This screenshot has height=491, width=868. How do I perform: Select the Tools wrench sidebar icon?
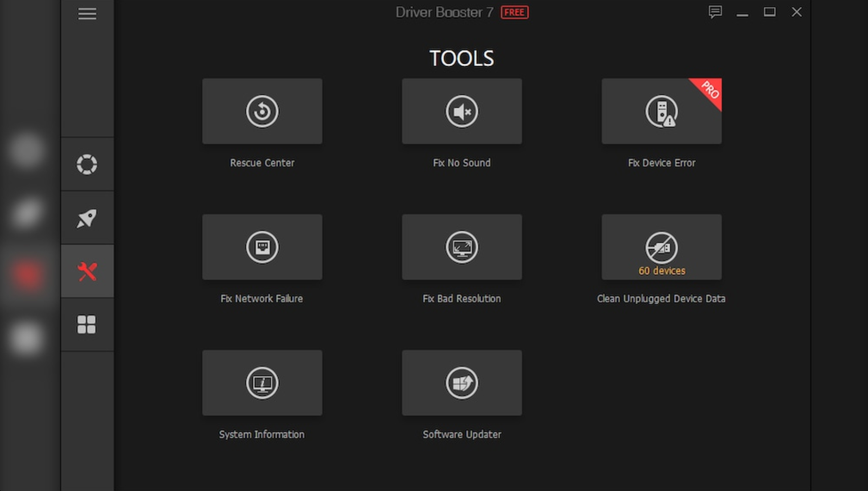(87, 271)
